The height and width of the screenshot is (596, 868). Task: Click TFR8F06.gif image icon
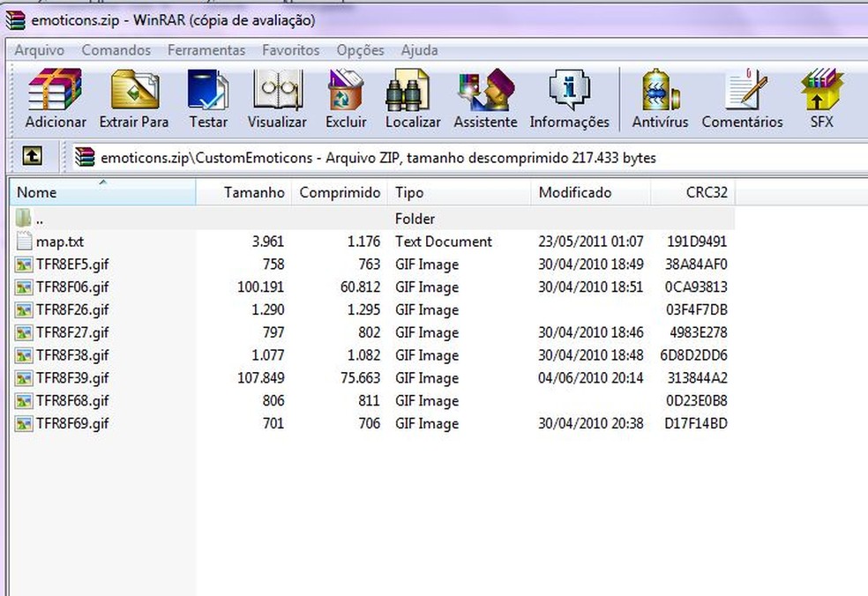click(24, 287)
